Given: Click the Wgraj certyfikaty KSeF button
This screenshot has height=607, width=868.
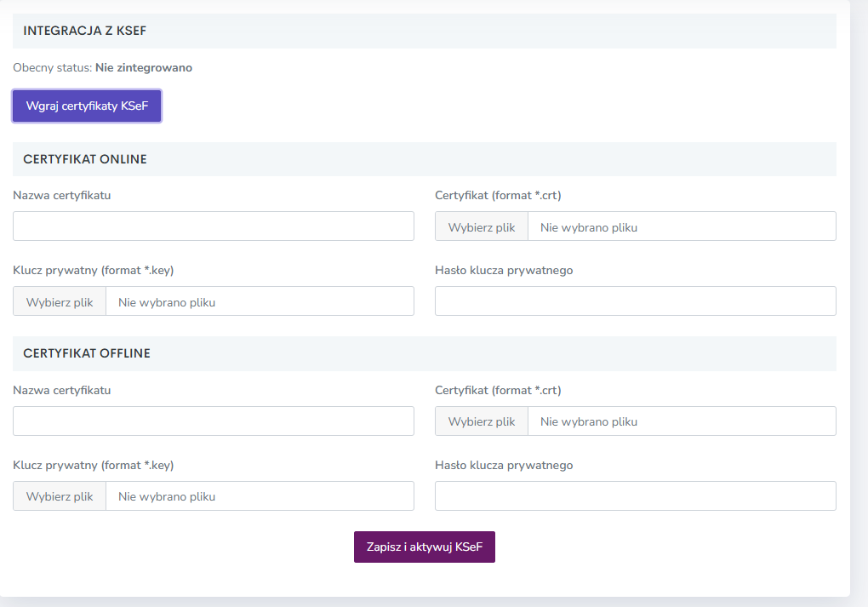Looking at the screenshot, I should pyautogui.click(x=87, y=106).
